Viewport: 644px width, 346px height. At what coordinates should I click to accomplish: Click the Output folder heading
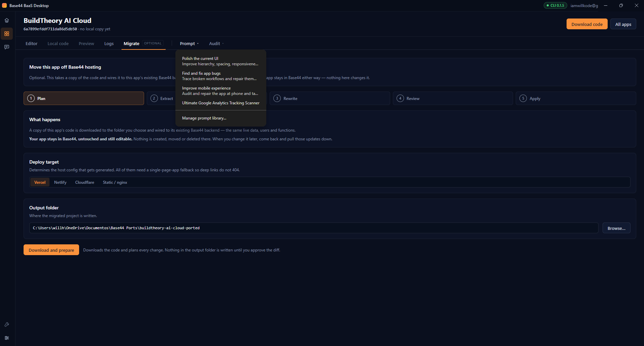click(x=44, y=208)
